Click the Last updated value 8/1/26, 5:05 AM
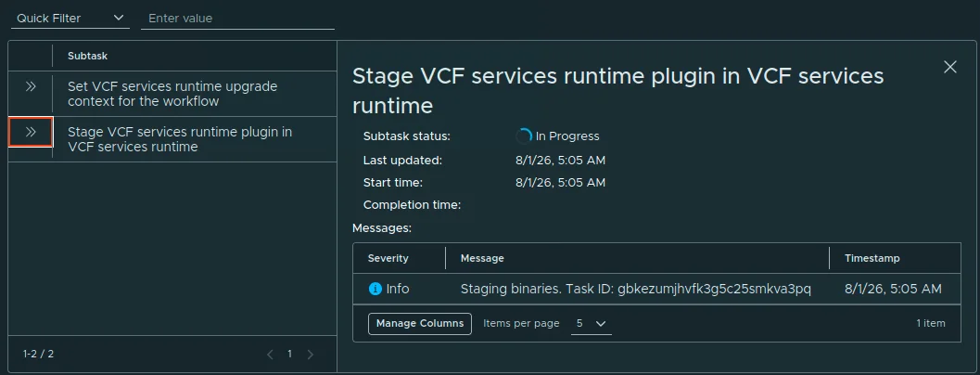This screenshot has width=980, height=375. 560,161
